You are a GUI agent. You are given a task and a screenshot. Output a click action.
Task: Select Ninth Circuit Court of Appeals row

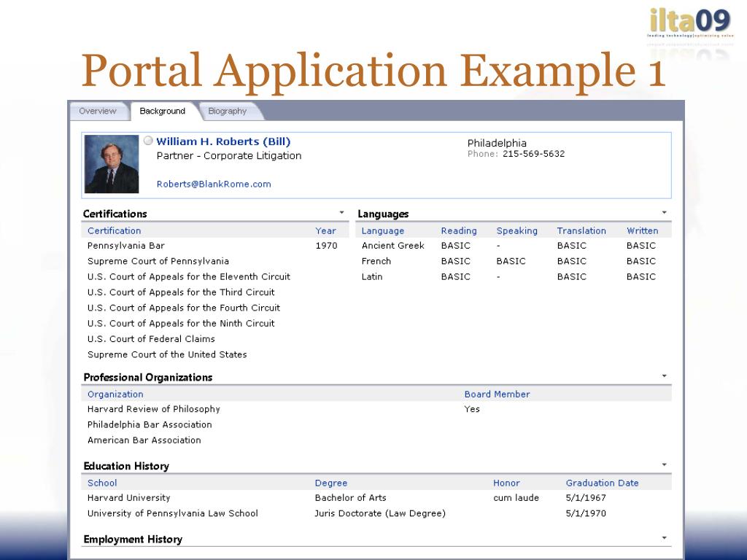coord(215,323)
